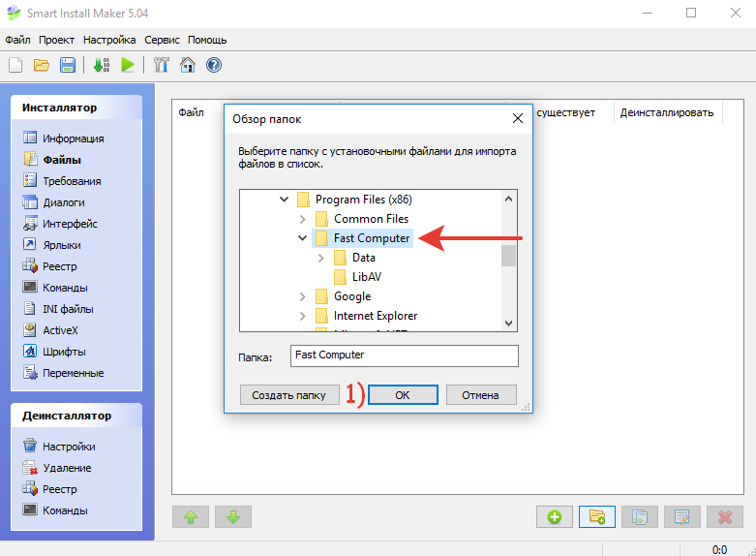This screenshot has height=556, width=756.
Task: Click the Деинсталлировать column header
Action: point(667,112)
